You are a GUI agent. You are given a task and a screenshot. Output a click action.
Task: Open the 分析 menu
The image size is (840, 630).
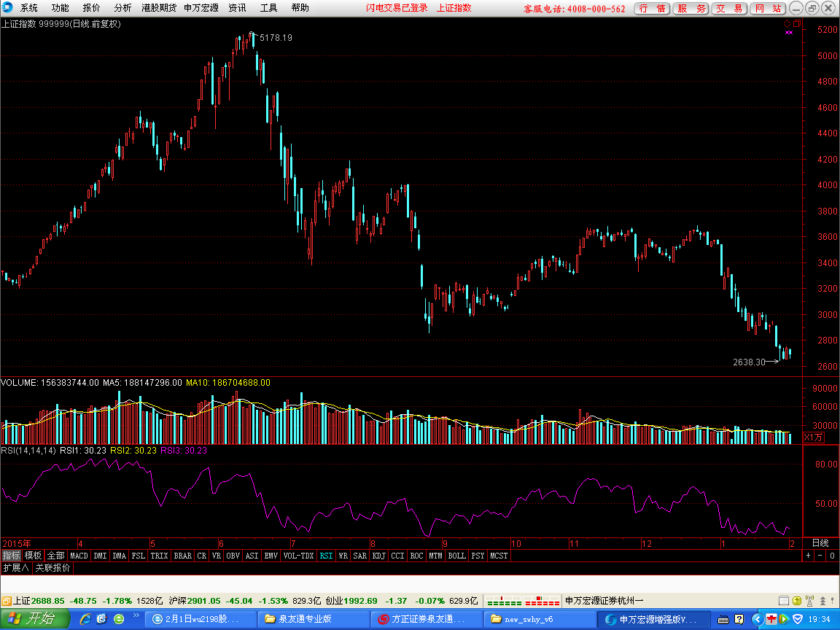[x=122, y=8]
